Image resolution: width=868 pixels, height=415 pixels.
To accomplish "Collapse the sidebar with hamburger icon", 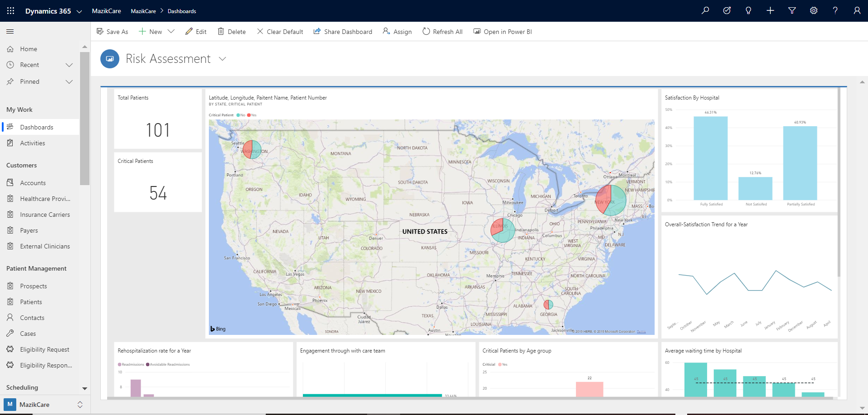I will click(x=10, y=31).
